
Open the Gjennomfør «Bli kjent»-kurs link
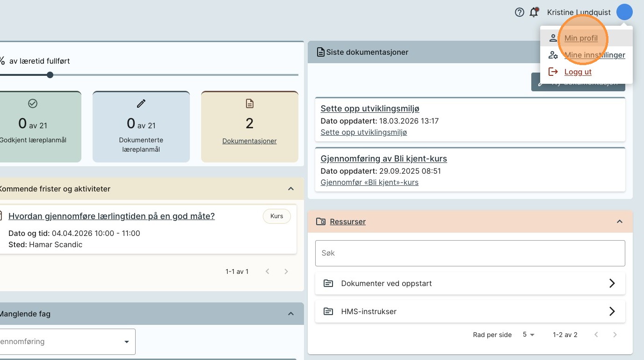[369, 182]
